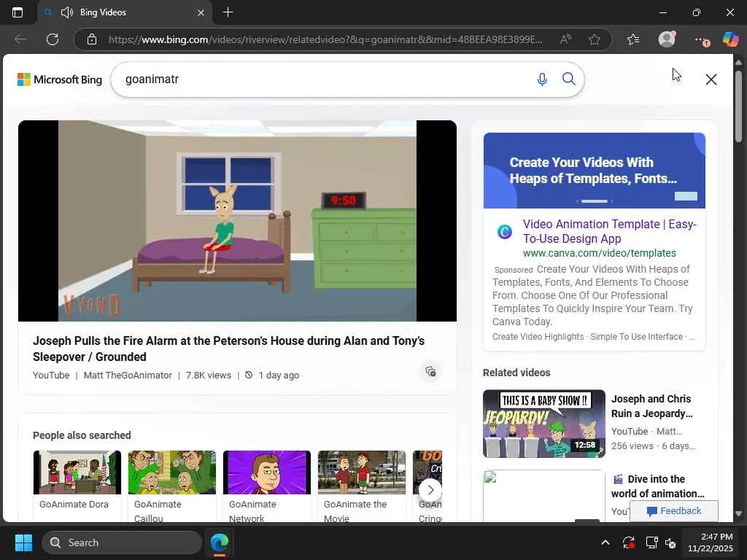747x560 pixels.
Task: Save video to collection icon
Action: (x=430, y=371)
